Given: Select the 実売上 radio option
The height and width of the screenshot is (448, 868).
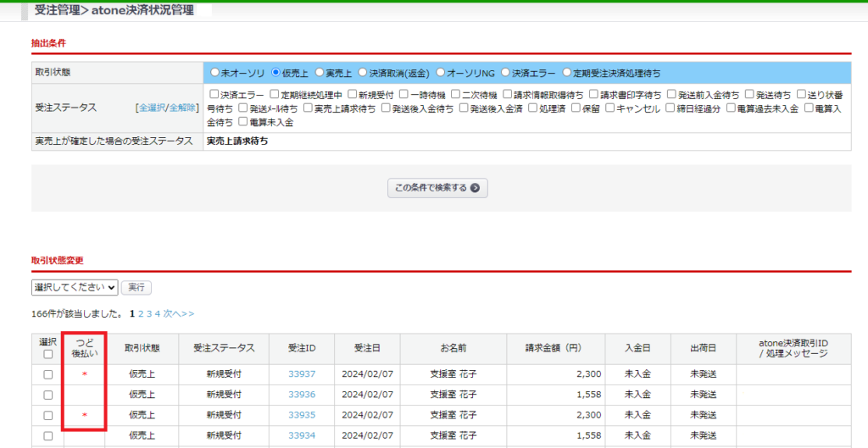Looking at the screenshot, I should 320,73.
